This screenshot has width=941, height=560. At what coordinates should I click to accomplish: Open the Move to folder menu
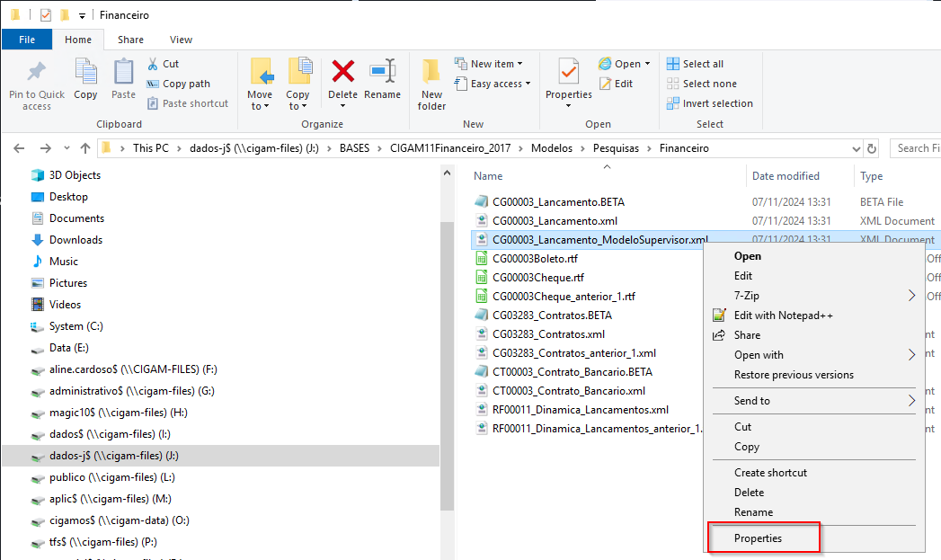point(260,84)
